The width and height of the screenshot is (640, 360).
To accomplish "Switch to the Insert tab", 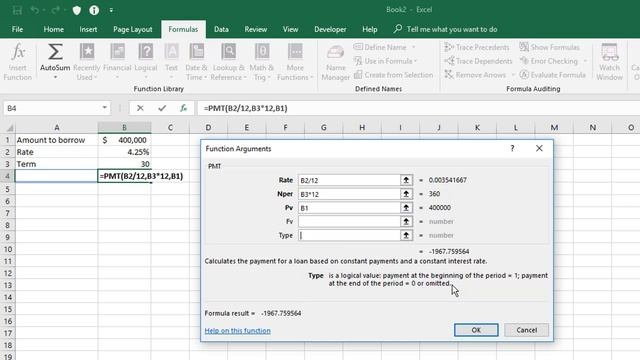I will click(88, 29).
